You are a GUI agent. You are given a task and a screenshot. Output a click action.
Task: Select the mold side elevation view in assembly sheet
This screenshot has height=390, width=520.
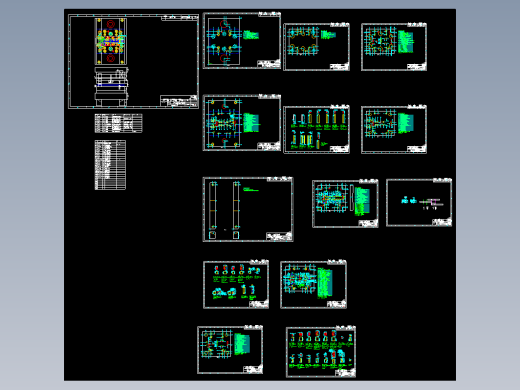click(111, 87)
